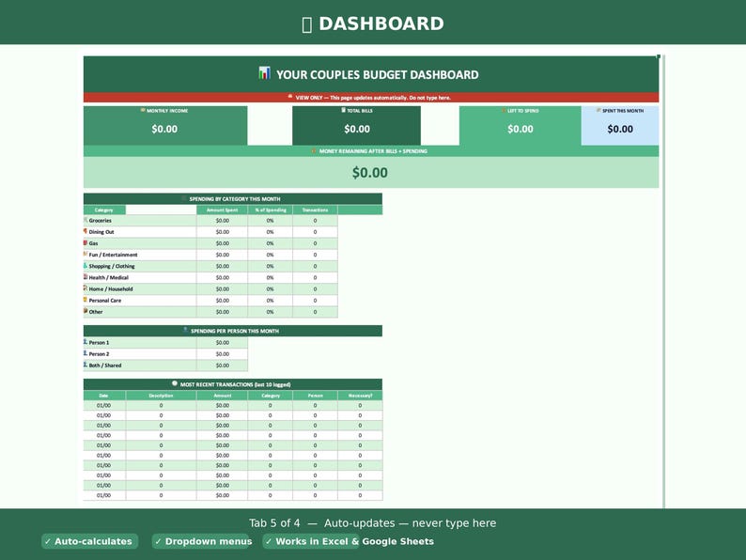Click the Category header in transactions table
Image resolution: width=746 pixels, height=560 pixels.
271,396
